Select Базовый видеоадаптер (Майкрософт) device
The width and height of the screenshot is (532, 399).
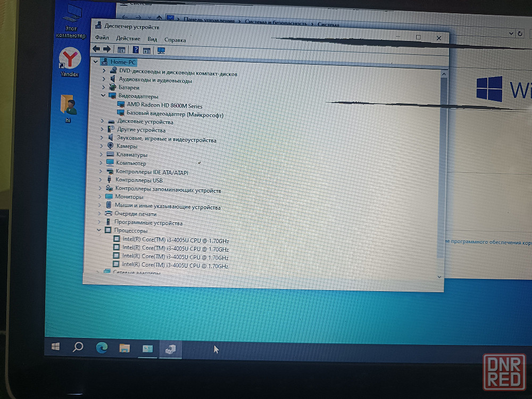(x=174, y=114)
